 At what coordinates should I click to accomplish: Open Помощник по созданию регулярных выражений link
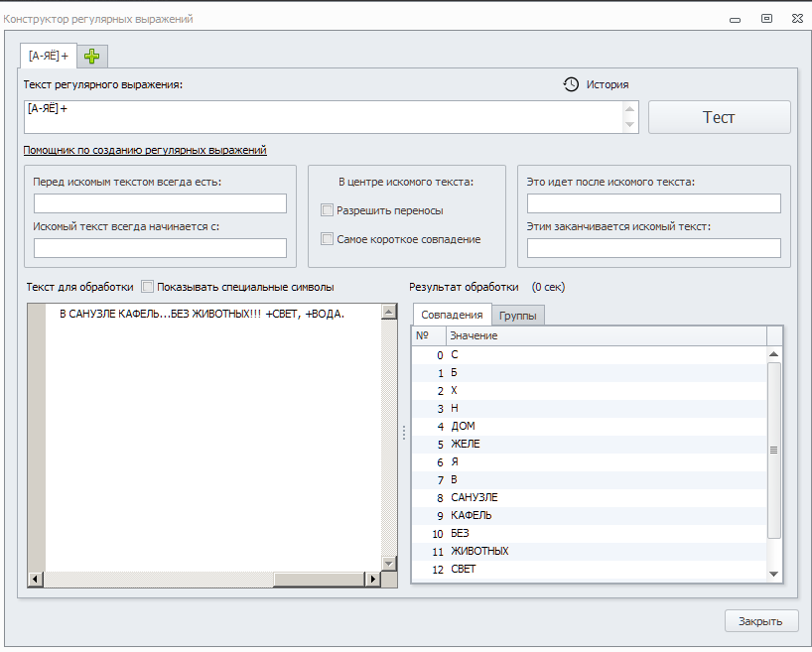(145, 151)
